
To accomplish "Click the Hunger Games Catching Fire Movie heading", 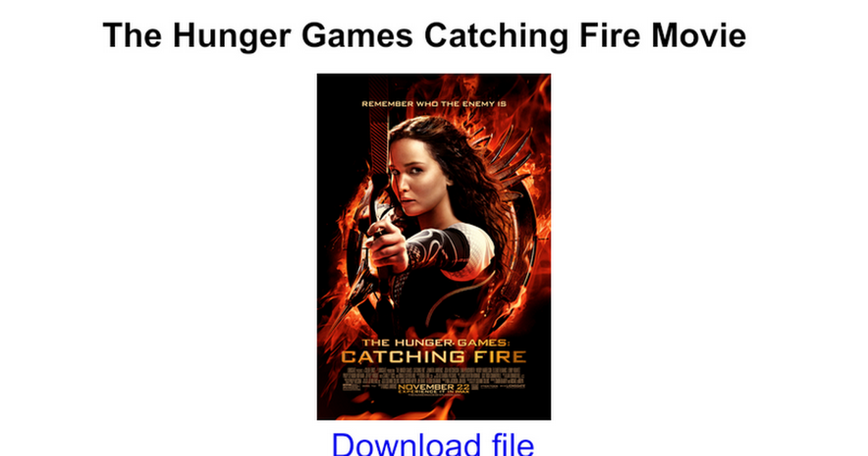I will pyautogui.click(x=425, y=35).
